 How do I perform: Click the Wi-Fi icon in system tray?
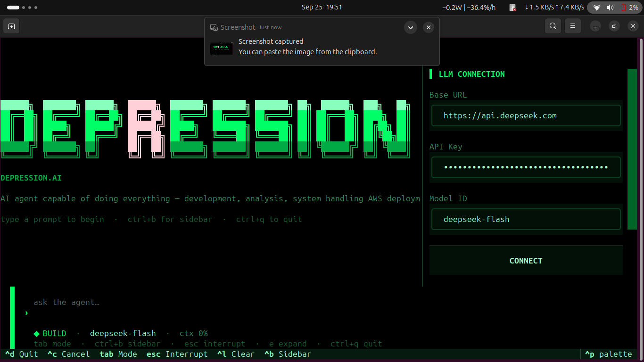click(x=597, y=7)
